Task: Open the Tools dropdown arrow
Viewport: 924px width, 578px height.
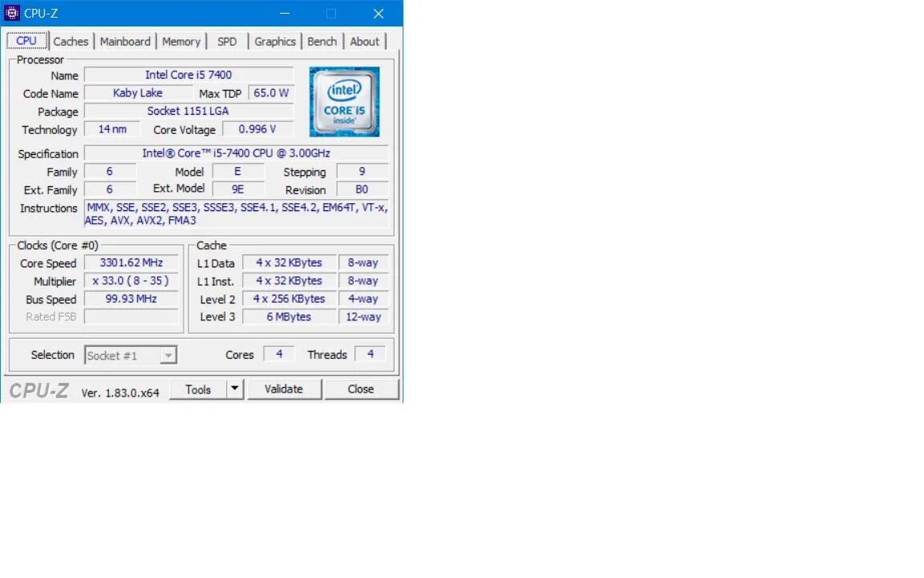Action: click(x=235, y=389)
